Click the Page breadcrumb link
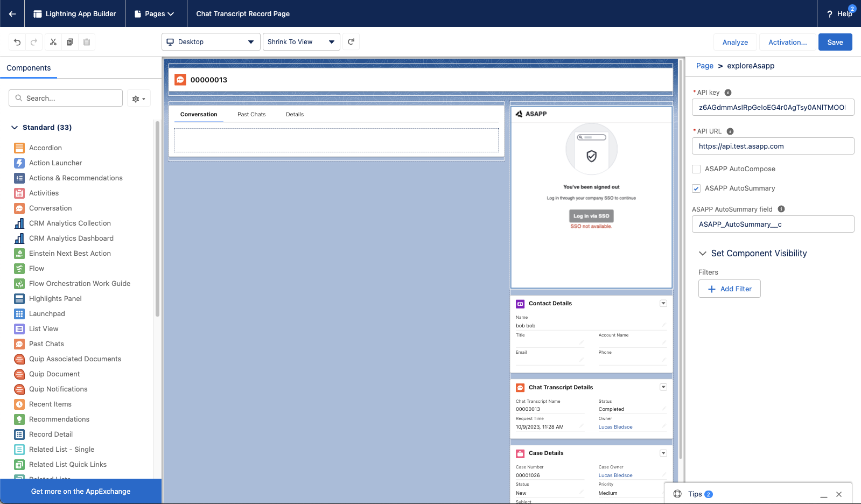This screenshot has width=861, height=504. (x=704, y=66)
